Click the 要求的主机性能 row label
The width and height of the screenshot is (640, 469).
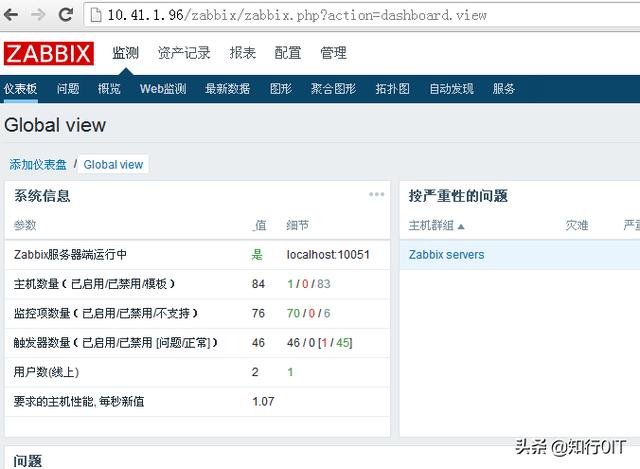(x=79, y=401)
